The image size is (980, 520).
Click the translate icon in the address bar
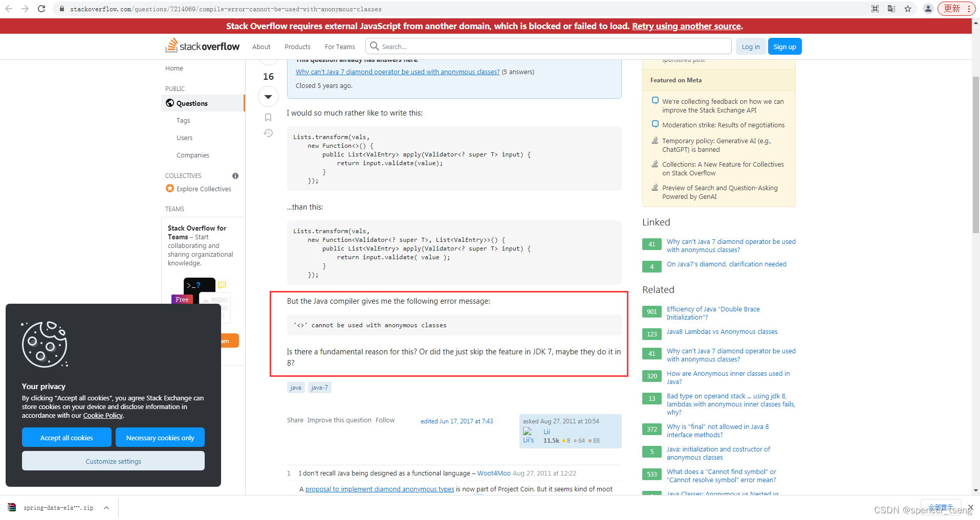coord(891,9)
